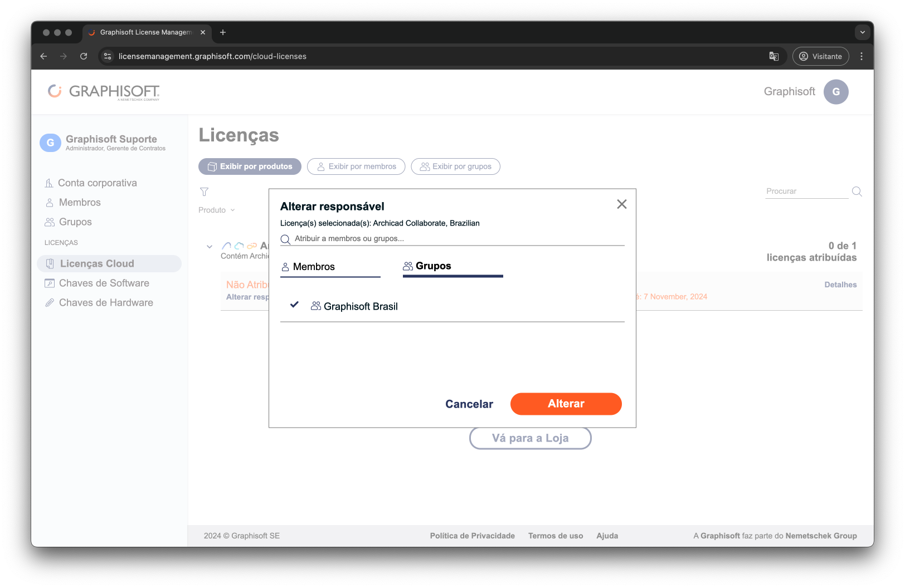Viewport: 905px width, 588px height.
Task: Click the Vá para a Loja button
Action: 531,438
